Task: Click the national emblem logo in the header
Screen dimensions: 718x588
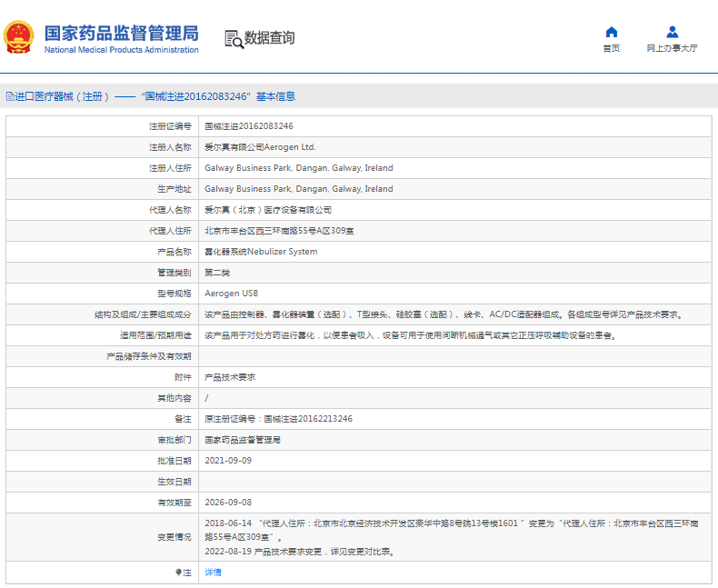Action: coord(20,38)
